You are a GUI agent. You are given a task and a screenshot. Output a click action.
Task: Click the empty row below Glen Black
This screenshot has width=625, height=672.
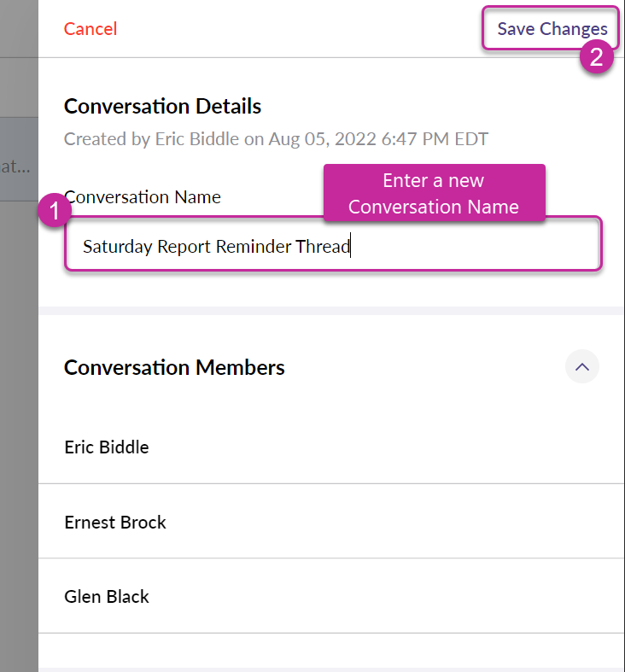(331, 651)
